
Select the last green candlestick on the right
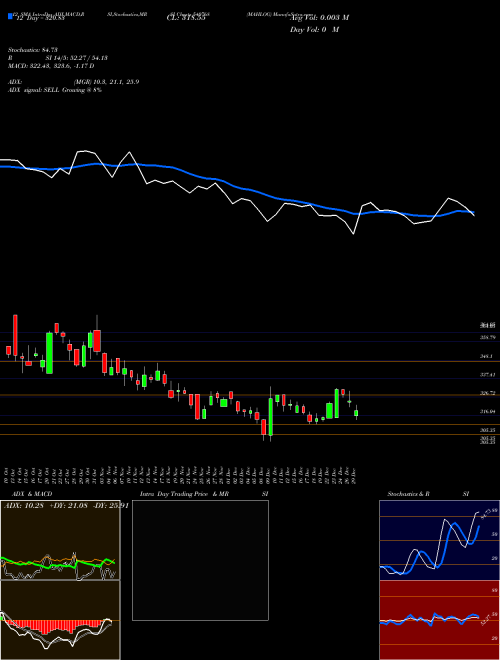(x=356, y=412)
